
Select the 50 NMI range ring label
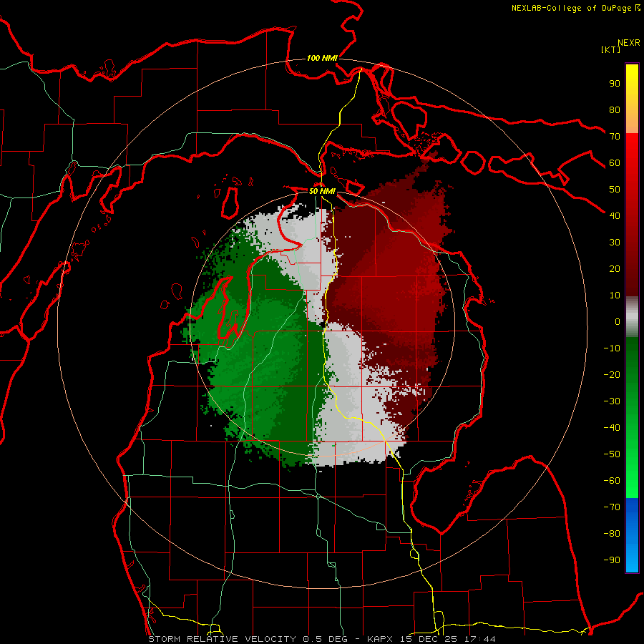pos(322,191)
